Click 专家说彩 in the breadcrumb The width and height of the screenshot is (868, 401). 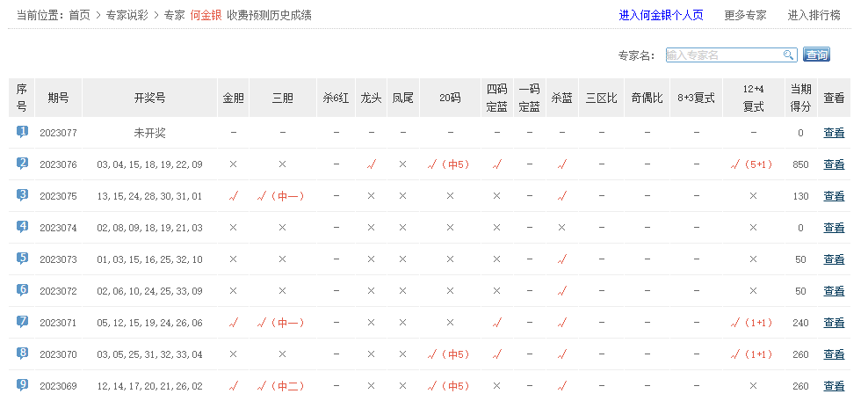click(127, 15)
